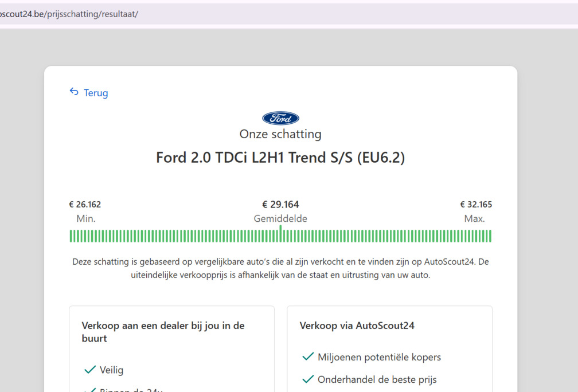Click the checkmark next to Veilig
The image size is (578, 392).
(x=90, y=370)
